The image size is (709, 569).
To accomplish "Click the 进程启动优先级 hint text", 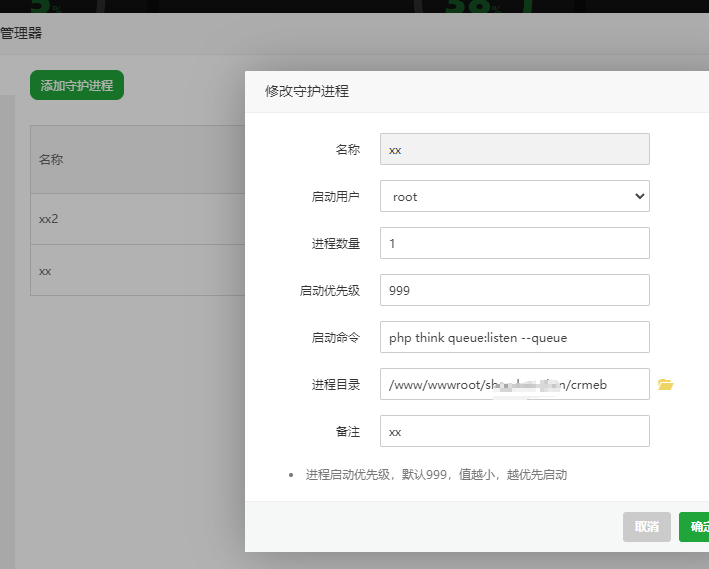I will (436, 475).
